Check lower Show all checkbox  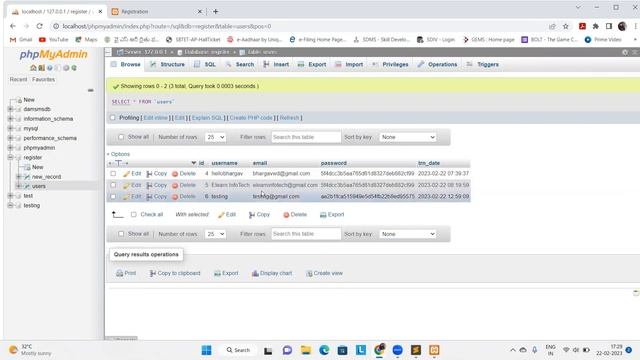pyautogui.click(x=121, y=234)
